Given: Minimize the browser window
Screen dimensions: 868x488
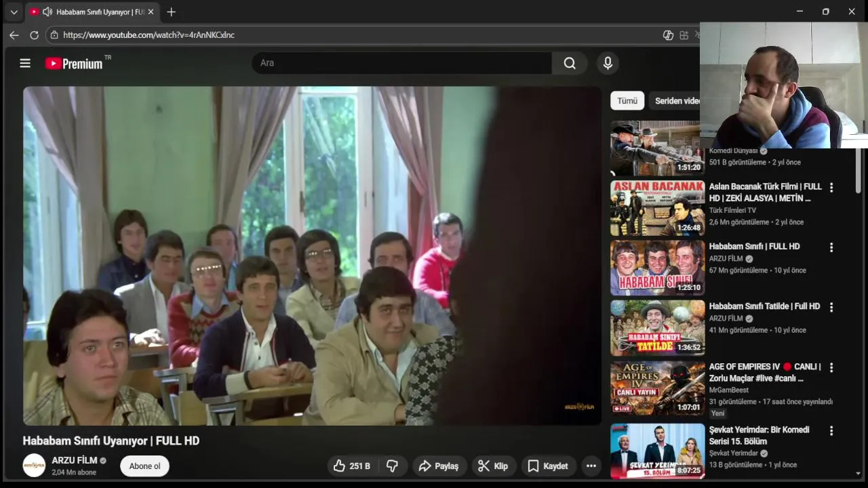Looking at the screenshot, I should point(800,12).
